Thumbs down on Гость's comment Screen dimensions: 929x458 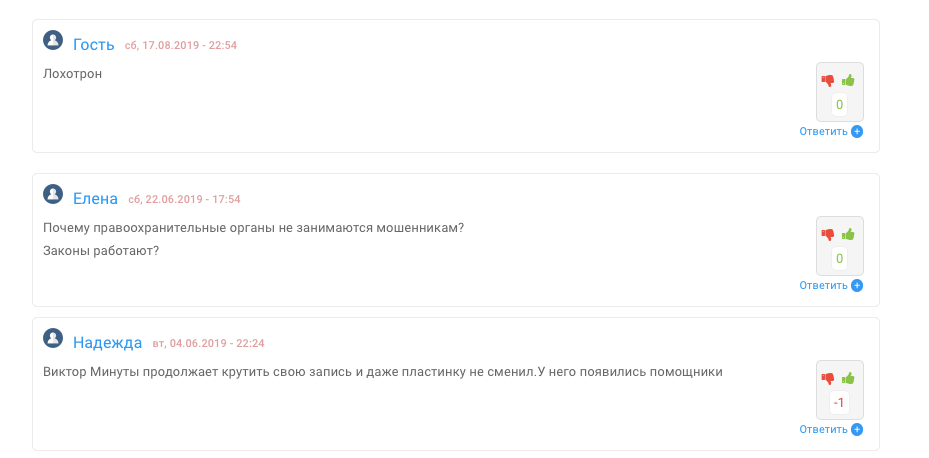click(828, 80)
